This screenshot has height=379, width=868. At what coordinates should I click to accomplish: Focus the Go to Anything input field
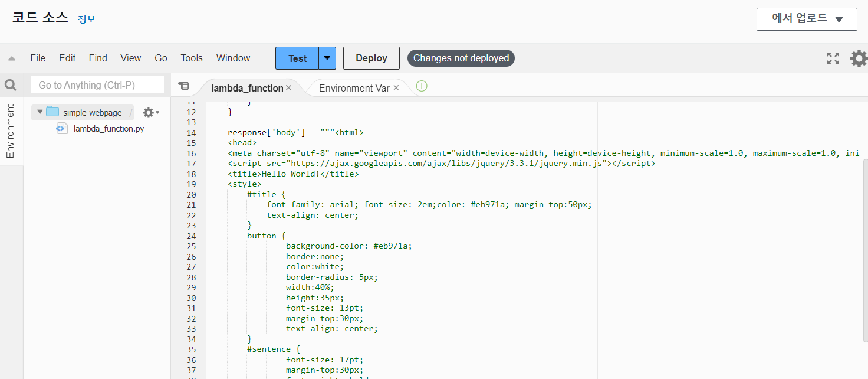pos(97,85)
